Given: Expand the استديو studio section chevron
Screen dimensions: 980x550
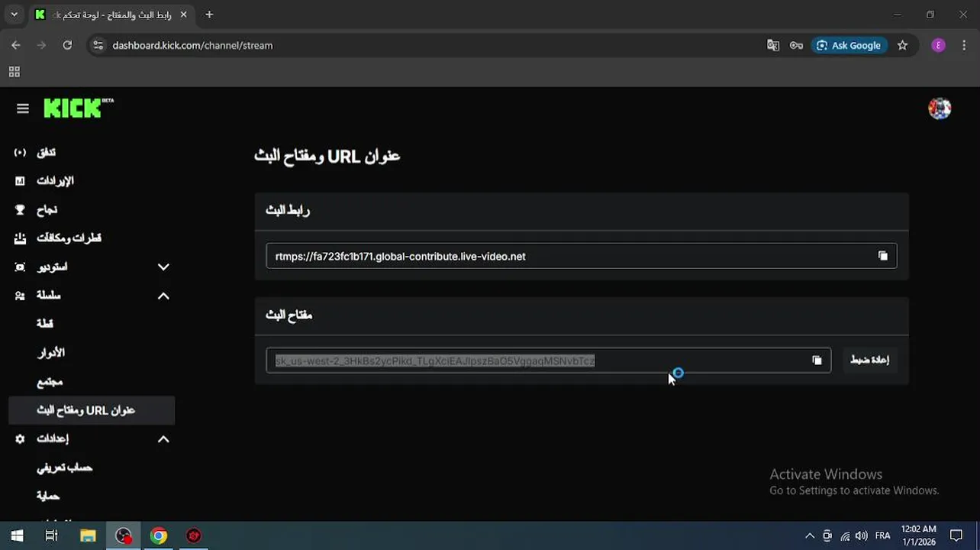Looking at the screenshot, I should click(163, 267).
